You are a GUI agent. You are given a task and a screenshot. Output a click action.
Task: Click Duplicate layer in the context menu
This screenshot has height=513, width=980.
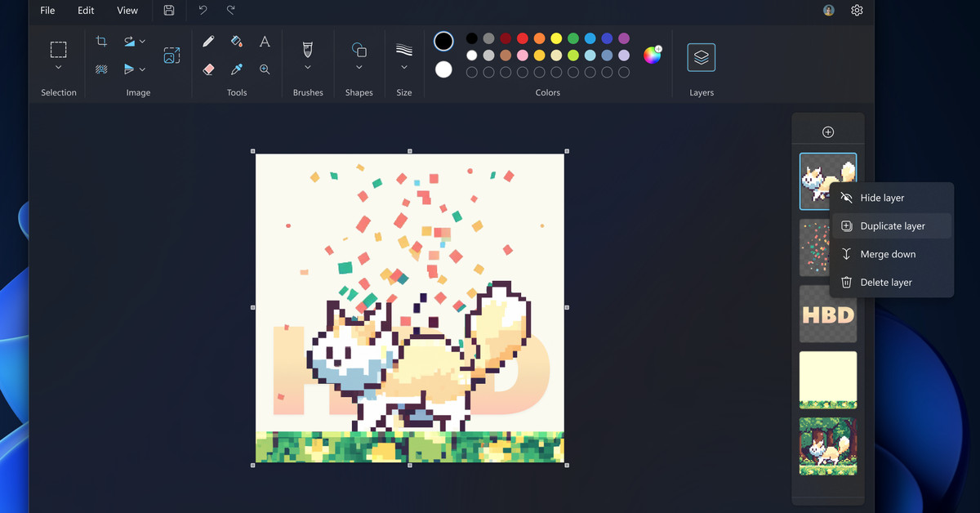point(892,225)
